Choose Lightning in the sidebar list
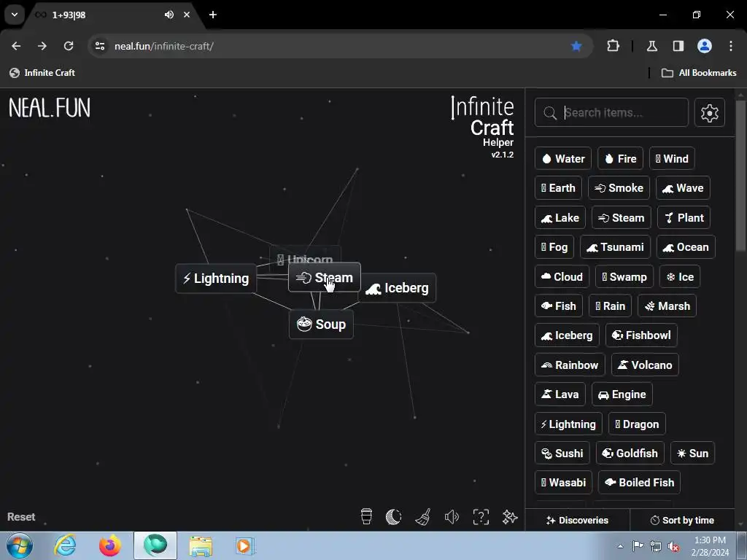Viewport: 747px width, 560px height. click(x=568, y=424)
